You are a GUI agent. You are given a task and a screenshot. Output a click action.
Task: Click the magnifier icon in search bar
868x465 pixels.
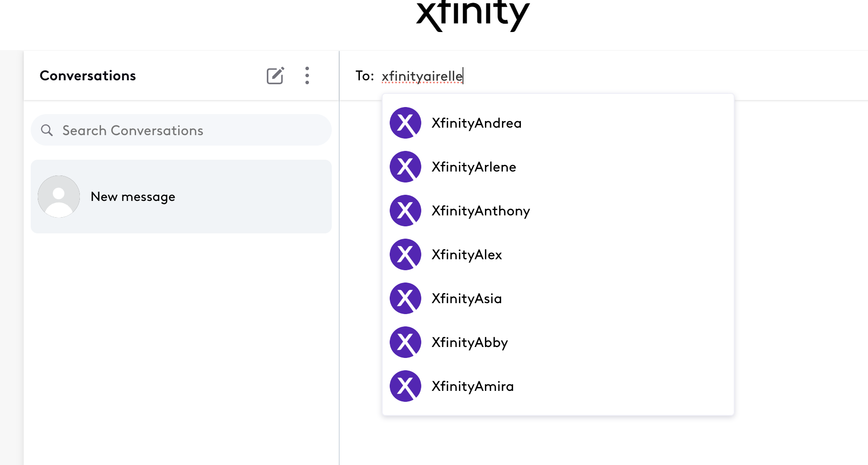[x=47, y=130]
